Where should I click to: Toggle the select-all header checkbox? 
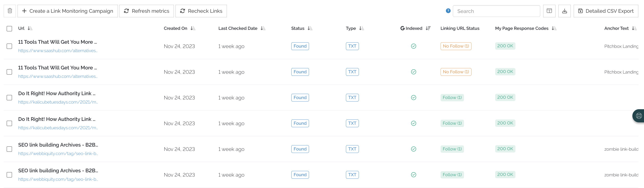click(9, 29)
